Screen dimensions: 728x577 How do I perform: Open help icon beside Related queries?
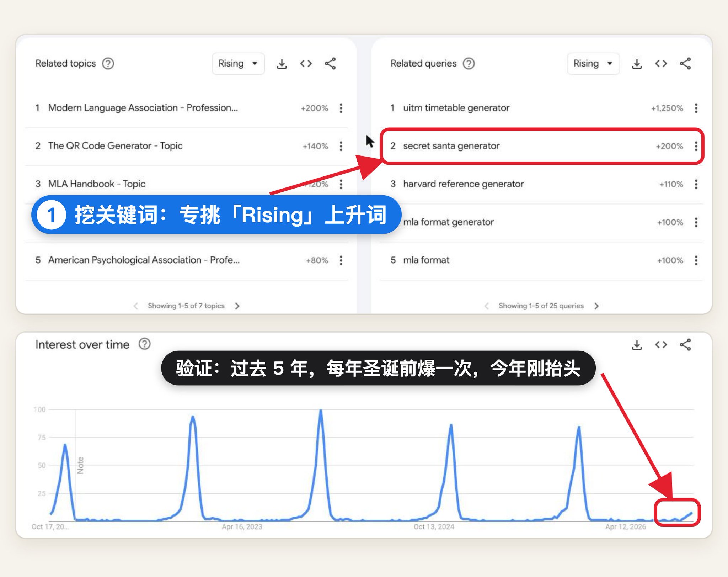[x=469, y=64]
